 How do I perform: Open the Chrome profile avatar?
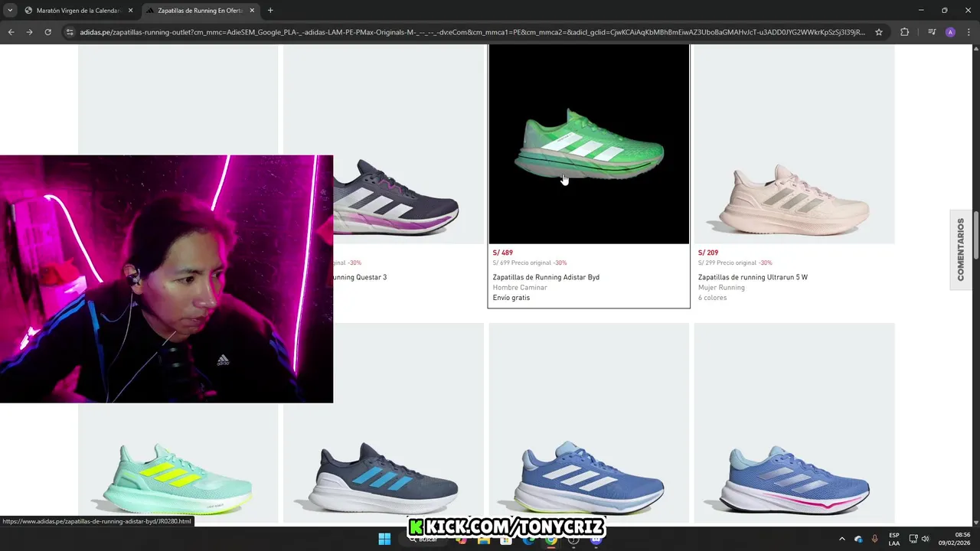pyautogui.click(x=950, y=32)
